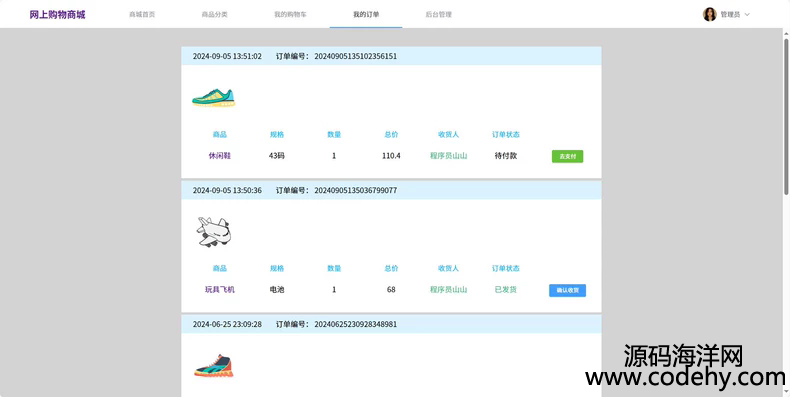Click the 电池 specification value

277,290
